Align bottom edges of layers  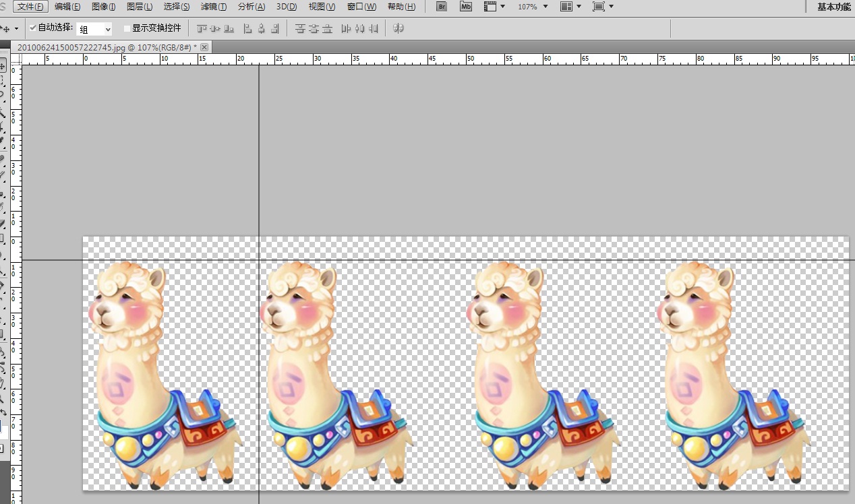tap(229, 29)
